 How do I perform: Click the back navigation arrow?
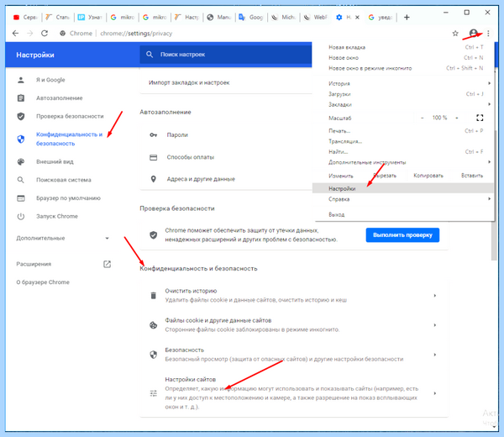pos(15,33)
